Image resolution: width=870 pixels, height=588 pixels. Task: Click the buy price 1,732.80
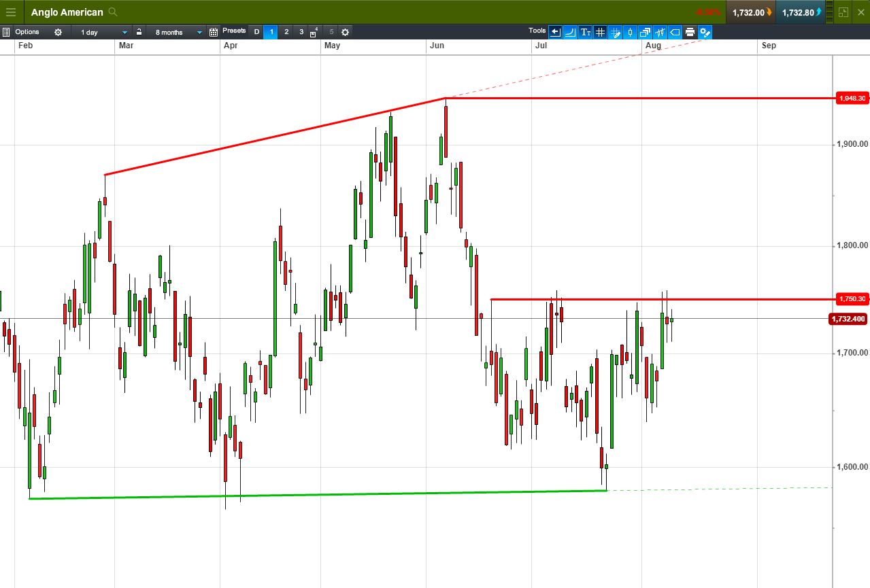[801, 12]
